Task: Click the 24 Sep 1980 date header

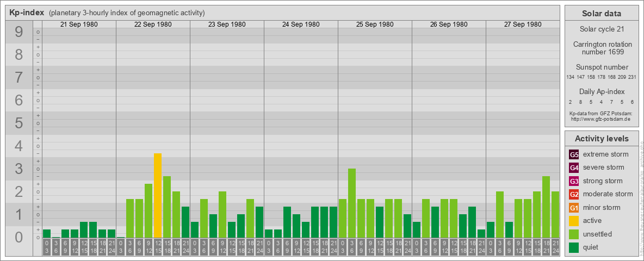Action: 301,24
